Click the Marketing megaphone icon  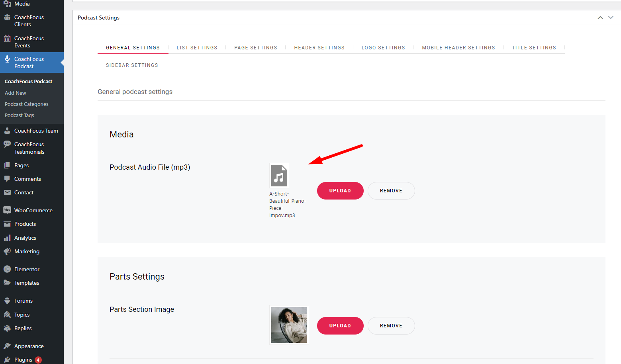(x=7, y=251)
